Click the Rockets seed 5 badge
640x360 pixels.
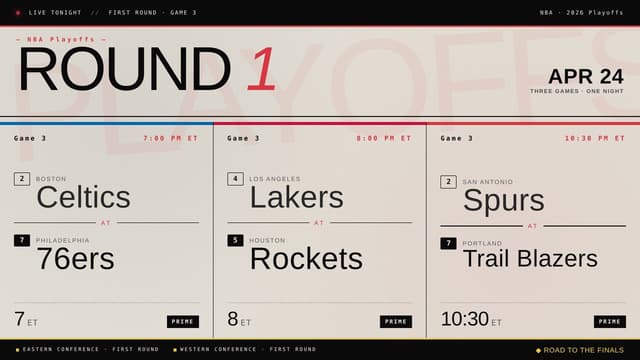236,240
